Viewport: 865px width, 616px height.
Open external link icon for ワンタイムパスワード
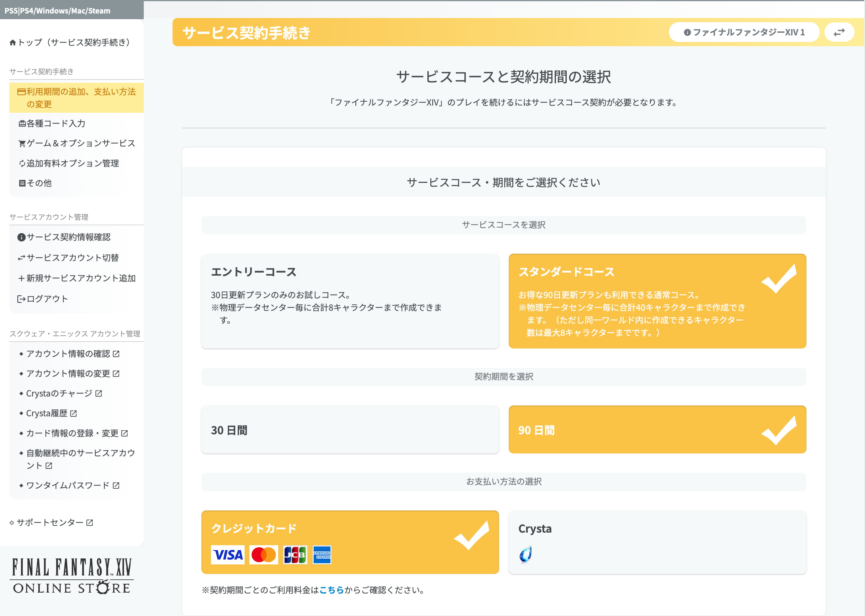pyautogui.click(x=116, y=486)
